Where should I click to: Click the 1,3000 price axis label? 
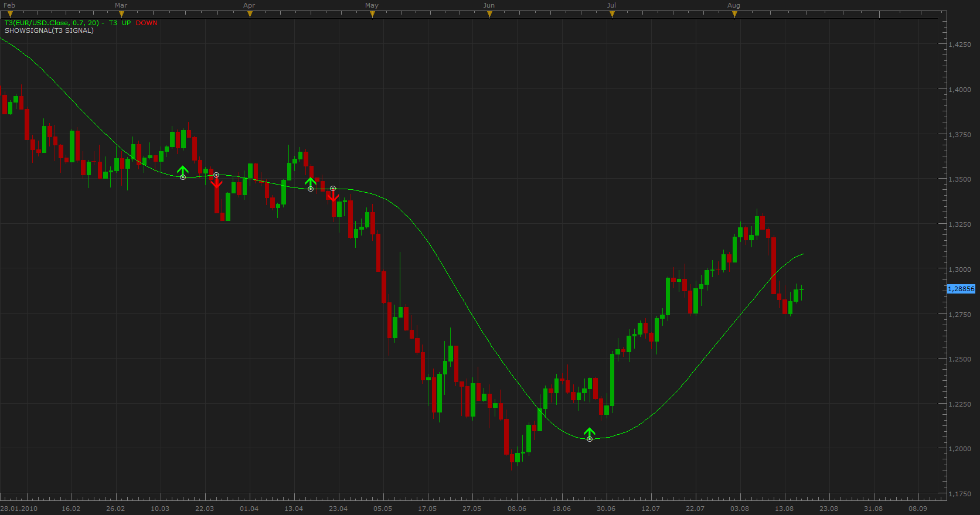click(960, 270)
